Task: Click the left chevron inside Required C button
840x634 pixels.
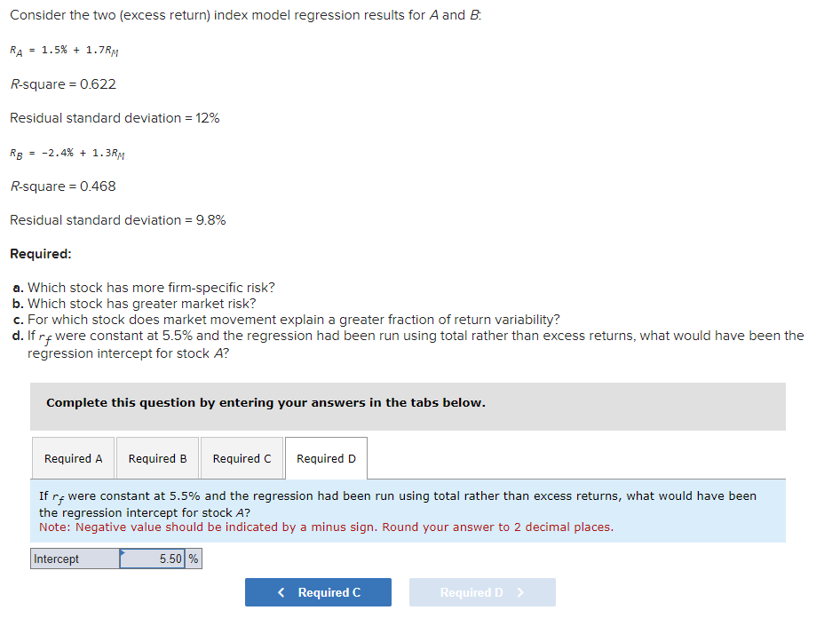Action: (281, 591)
